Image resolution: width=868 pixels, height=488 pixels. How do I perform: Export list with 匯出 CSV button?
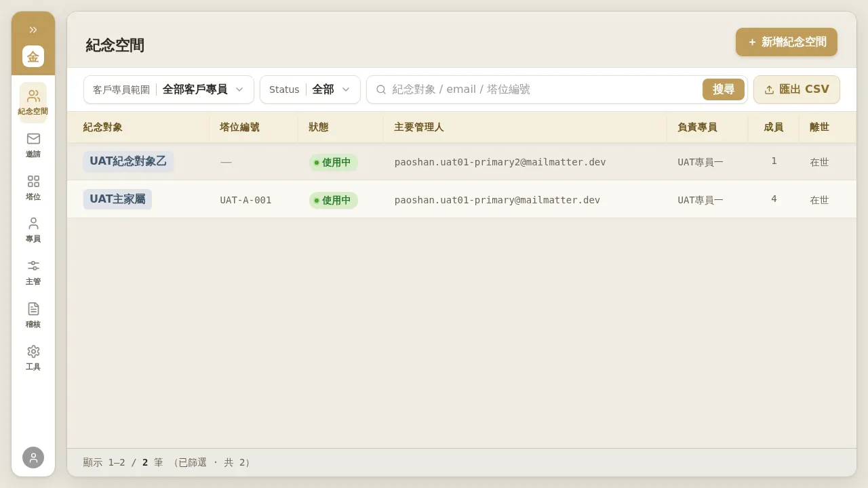(x=797, y=89)
